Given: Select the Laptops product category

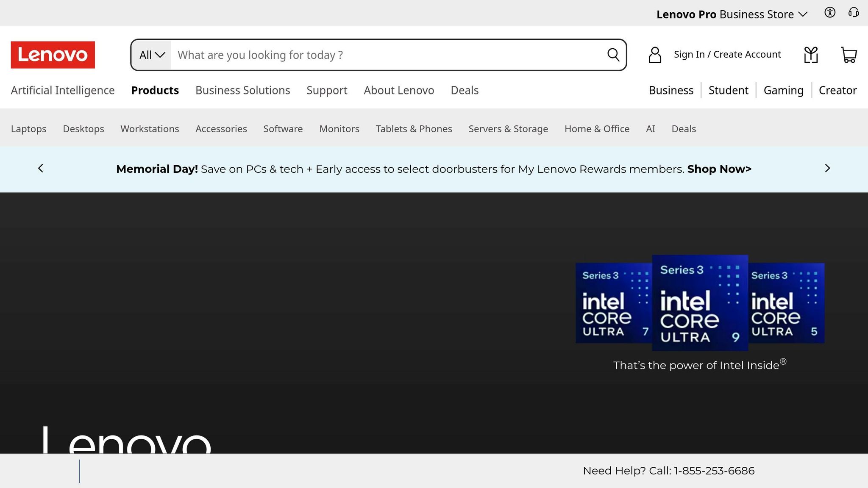Looking at the screenshot, I should [28, 129].
